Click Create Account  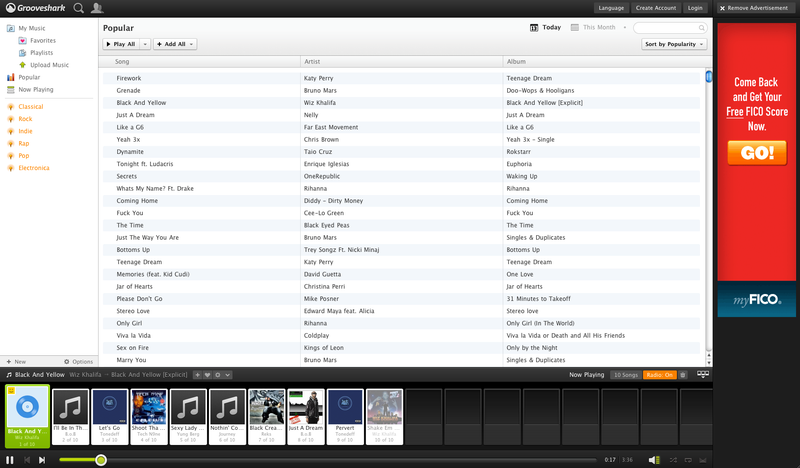click(656, 8)
